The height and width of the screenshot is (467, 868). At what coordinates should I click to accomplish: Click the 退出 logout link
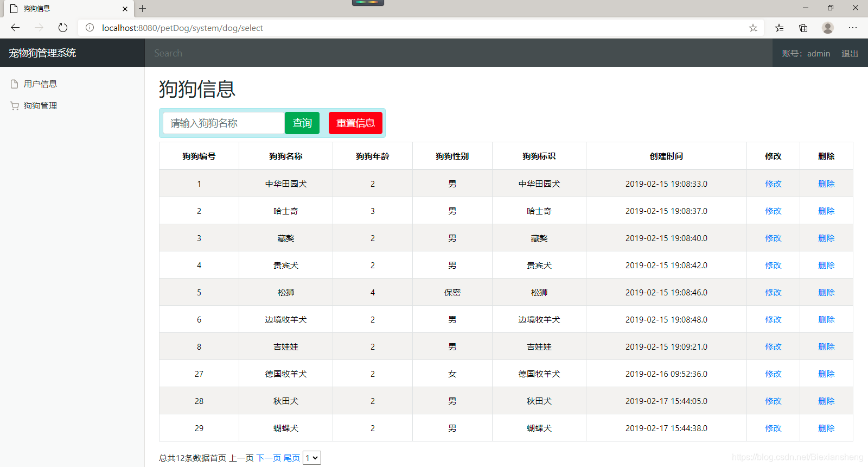point(850,54)
